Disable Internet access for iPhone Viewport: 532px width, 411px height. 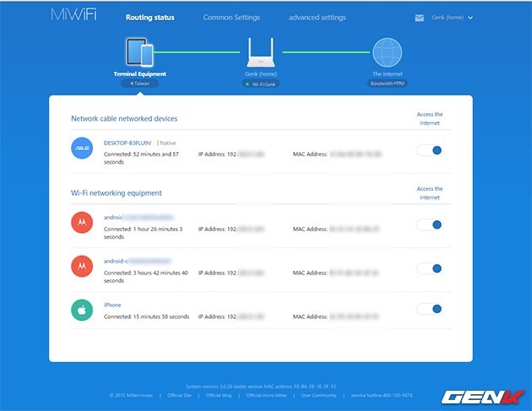click(x=429, y=309)
